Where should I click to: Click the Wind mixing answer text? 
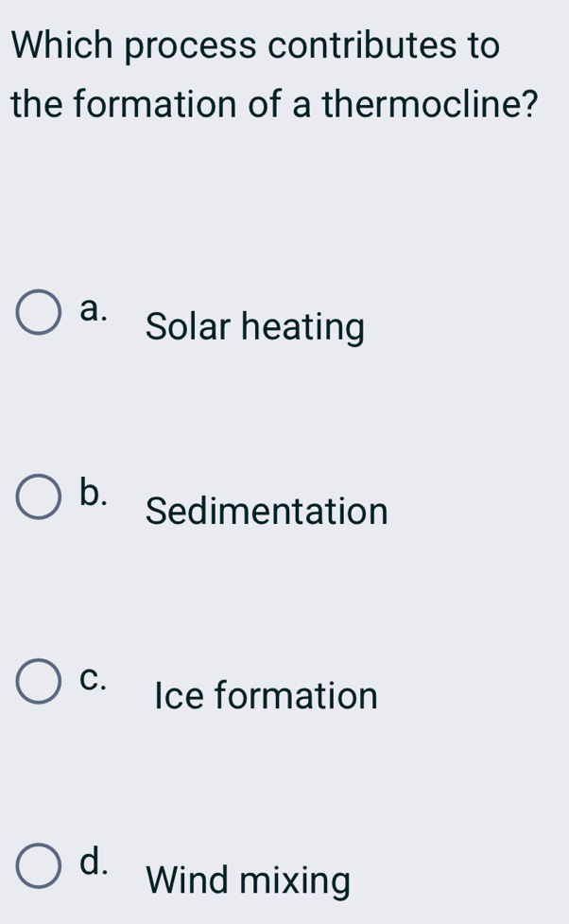click(x=248, y=881)
